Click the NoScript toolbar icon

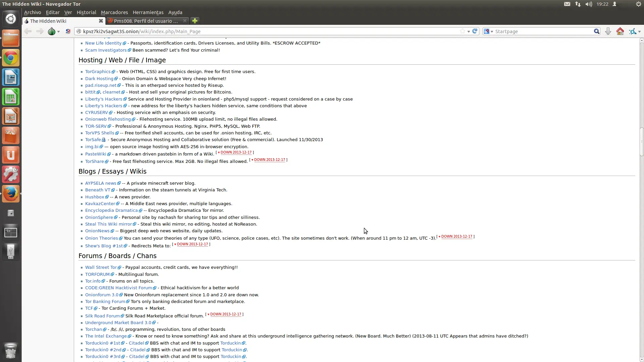68,32
